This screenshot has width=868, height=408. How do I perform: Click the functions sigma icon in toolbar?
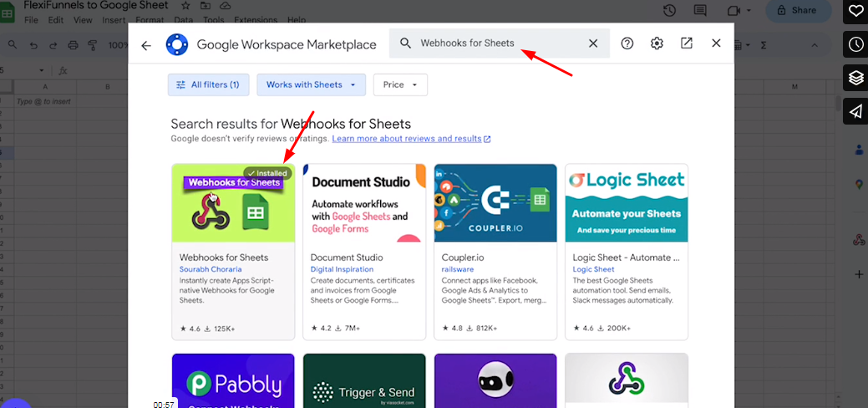click(x=764, y=45)
